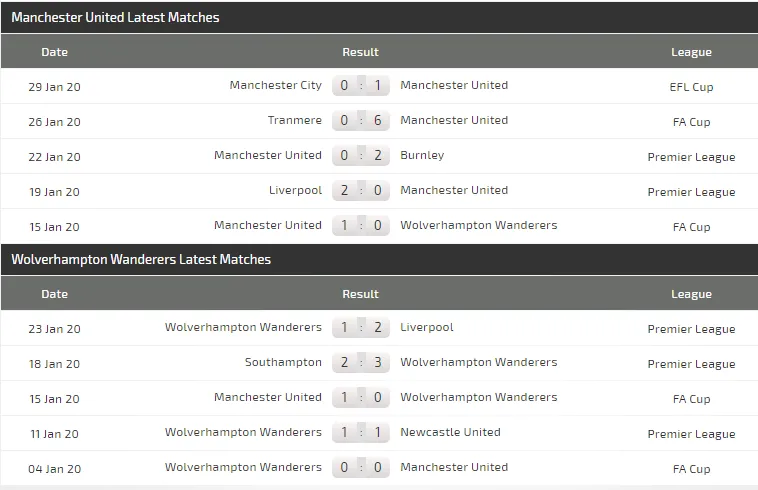
Task: Click the Manchester United Latest Matches heading
Action: pos(115,17)
